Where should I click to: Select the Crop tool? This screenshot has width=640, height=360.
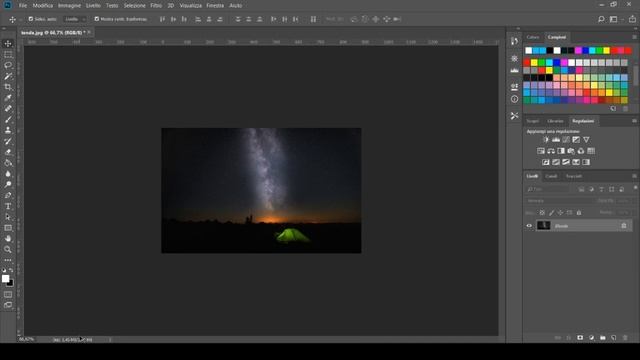click(8, 87)
